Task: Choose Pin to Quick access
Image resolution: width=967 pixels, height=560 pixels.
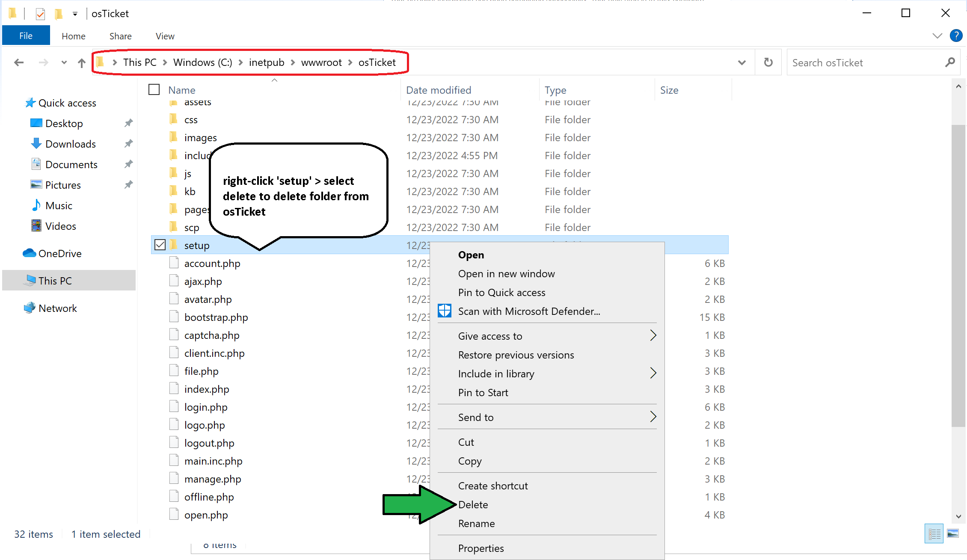Action: point(547,292)
